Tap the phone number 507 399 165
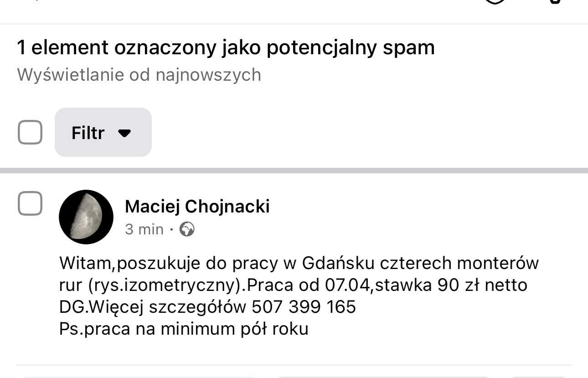 pos(304,307)
